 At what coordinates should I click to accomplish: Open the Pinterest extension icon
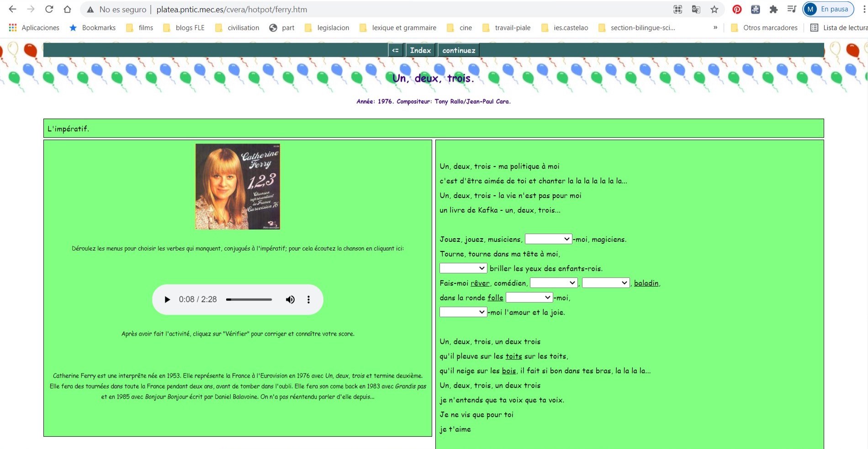[x=737, y=9]
